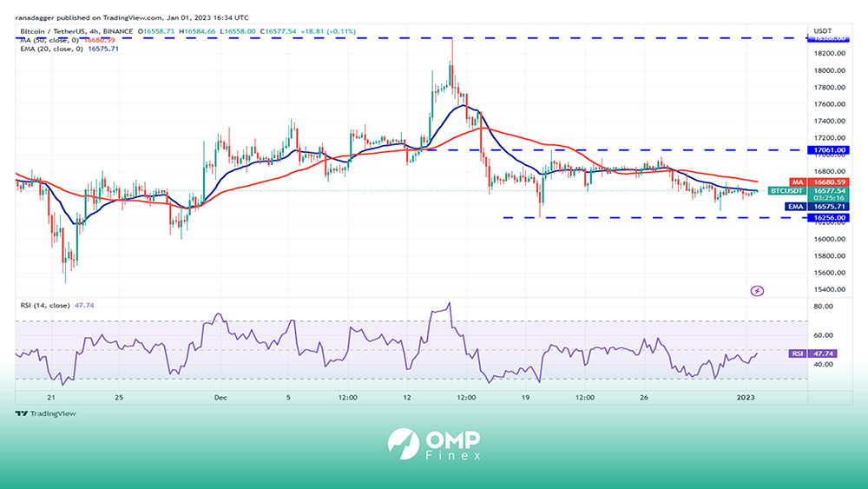Click the Bitcoin / TetherUS symbol title
The height and width of the screenshot is (489, 868).
click(x=76, y=31)
